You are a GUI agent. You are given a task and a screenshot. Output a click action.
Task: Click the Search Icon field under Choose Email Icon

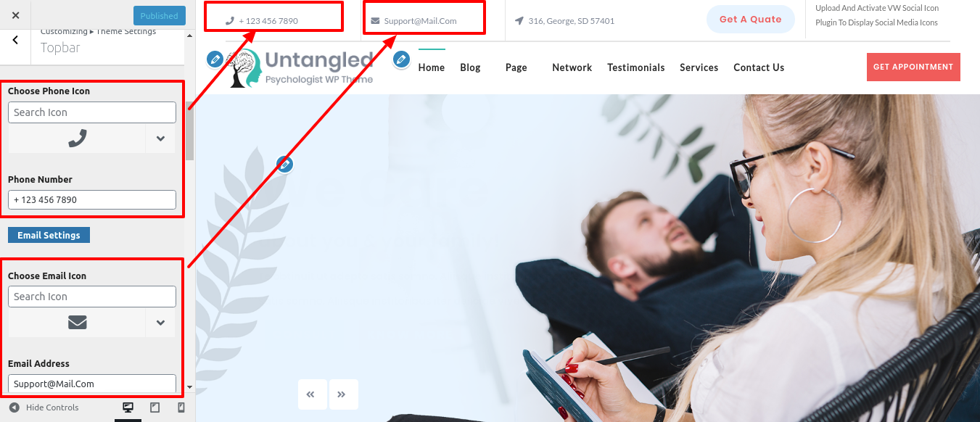92,297
